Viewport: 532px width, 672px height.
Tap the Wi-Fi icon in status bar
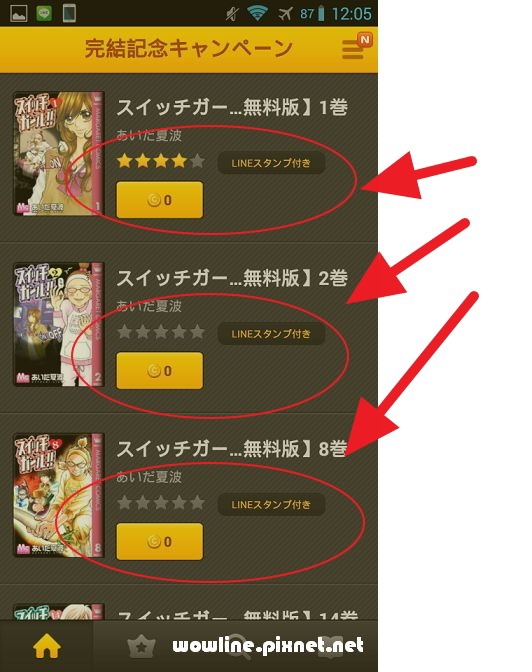pos(257,13)
